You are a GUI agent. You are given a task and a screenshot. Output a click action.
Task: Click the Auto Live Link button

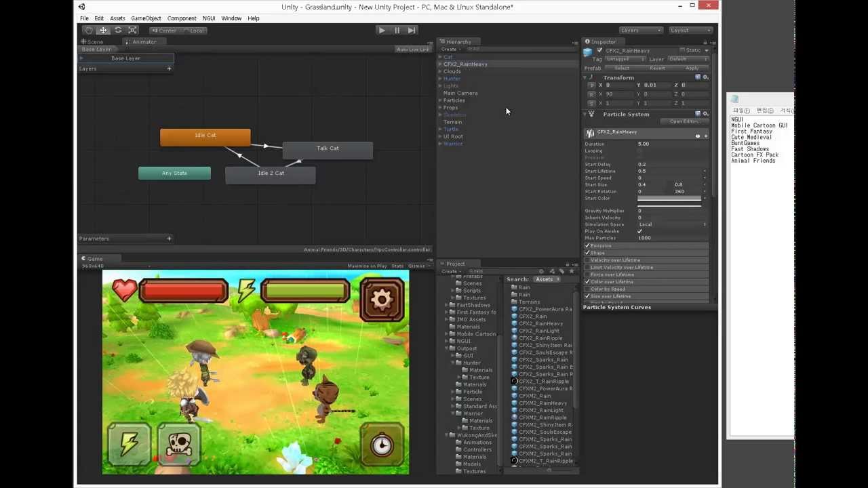click(413, 49)
